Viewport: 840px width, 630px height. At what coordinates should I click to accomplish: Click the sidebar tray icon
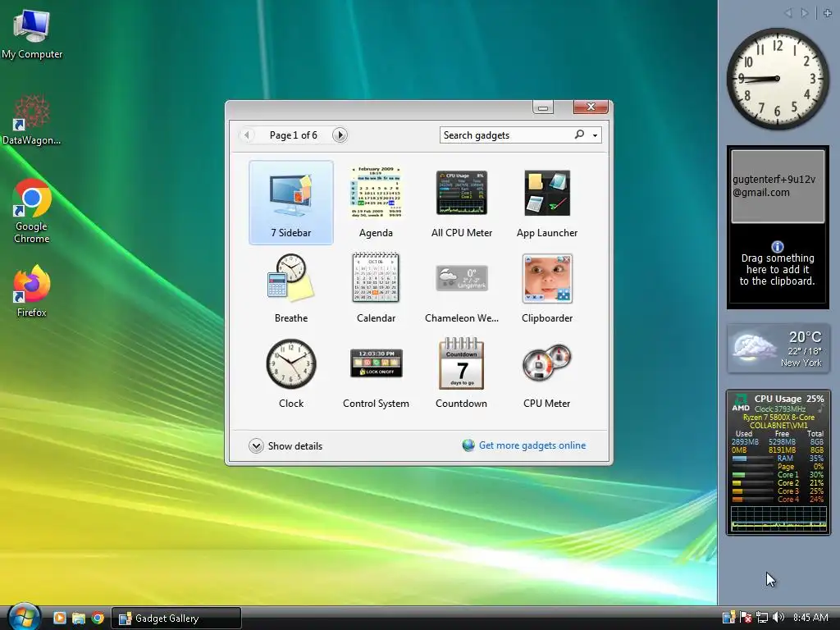coord(728,618)
